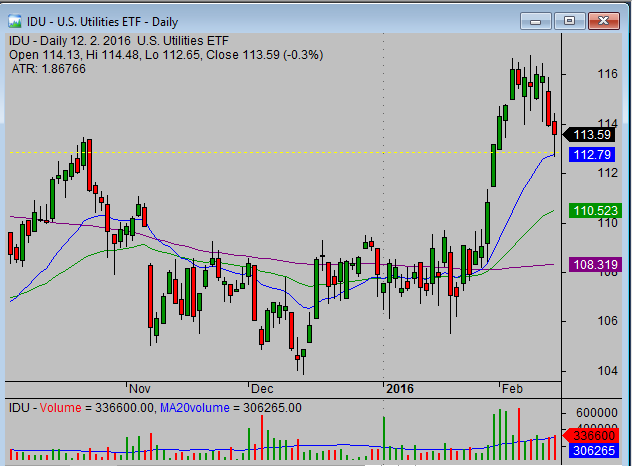Click the chart icon in the title bar
Image resolution: width=633 pixels, height=466 pixels.
pyautogui.click(x=15, y=21)
